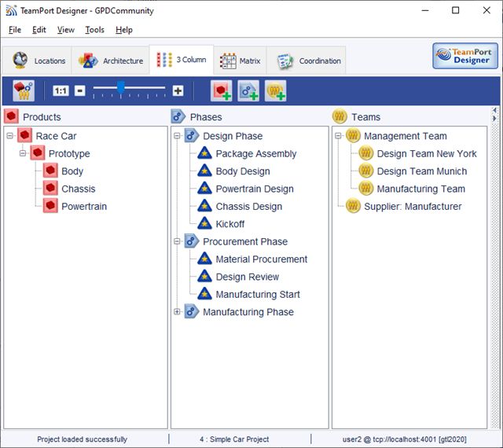Image resolution: width=503 pixels, height=448 pixels.
Task: Open the File menu
Action: coord(15,30)
